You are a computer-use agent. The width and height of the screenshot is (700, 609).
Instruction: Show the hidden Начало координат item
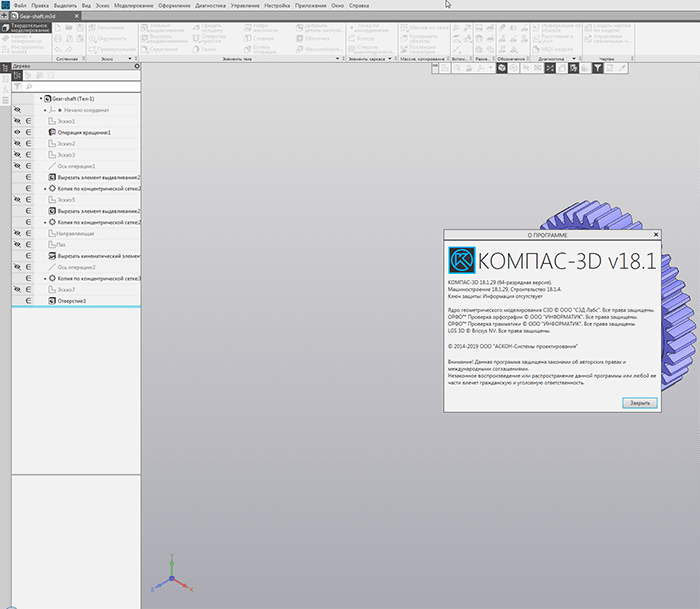coord(17,110)
